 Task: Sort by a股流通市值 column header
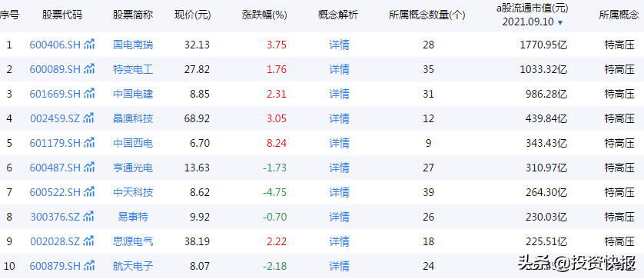pos(533,8)
